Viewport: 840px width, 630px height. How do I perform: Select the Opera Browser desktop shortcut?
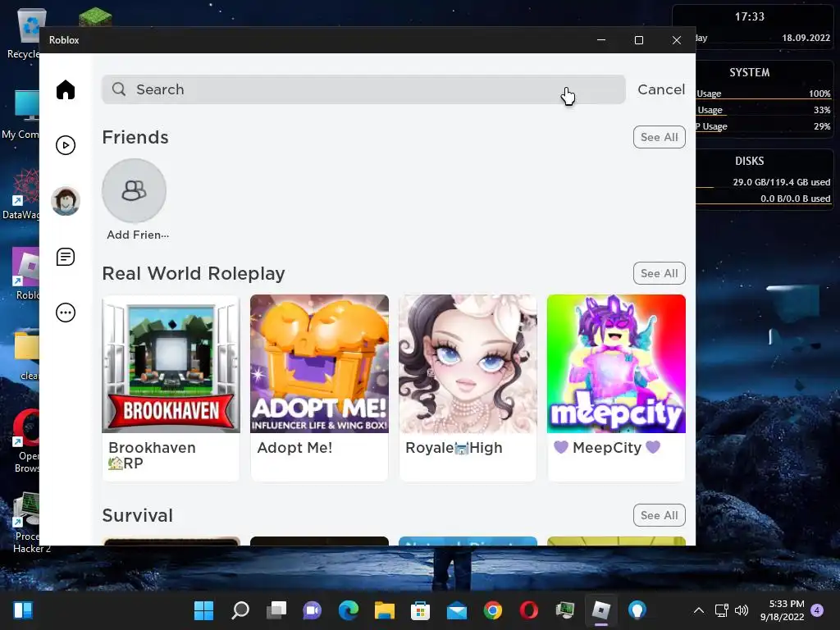point(27,441)
